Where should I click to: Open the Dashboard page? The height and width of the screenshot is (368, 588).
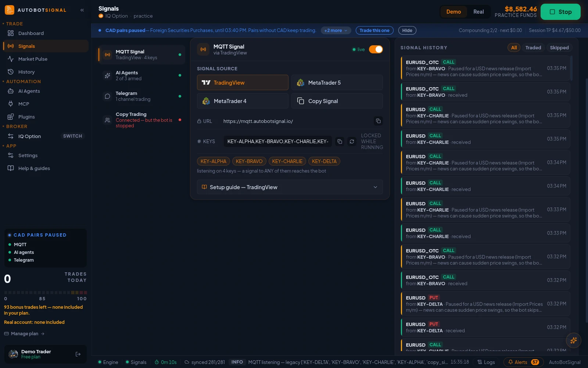point(46,33)
